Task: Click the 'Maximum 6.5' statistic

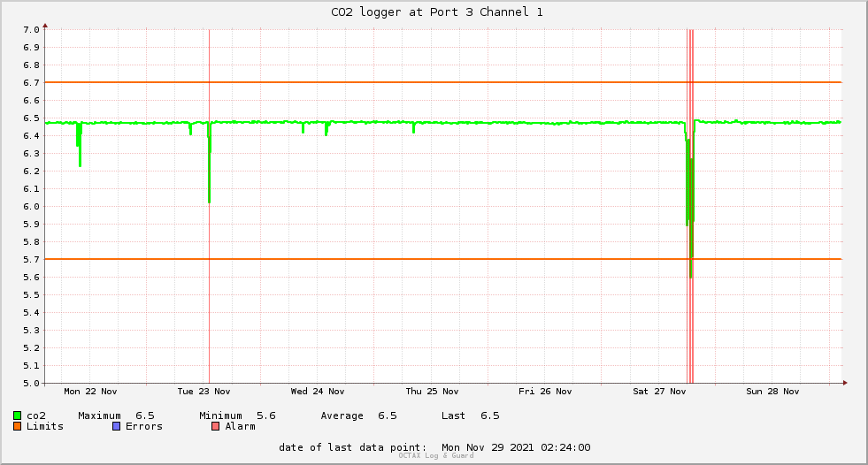Action: coord(116,415)
